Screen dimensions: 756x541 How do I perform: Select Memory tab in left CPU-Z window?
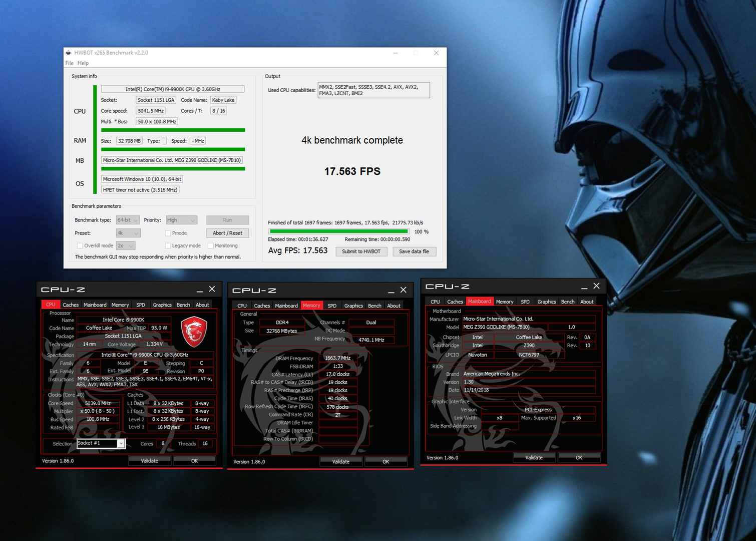120,305
